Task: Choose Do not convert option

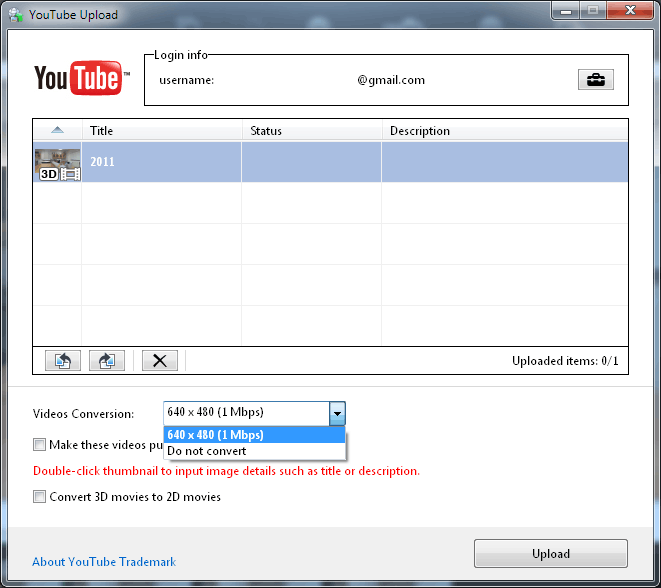Action: pos(254,451)
